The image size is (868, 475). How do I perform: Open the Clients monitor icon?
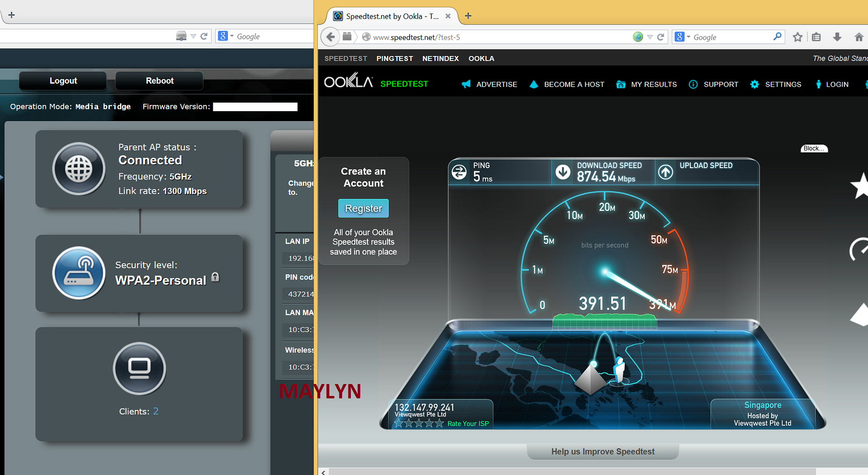pyautogui.click(x=139, y=368)
